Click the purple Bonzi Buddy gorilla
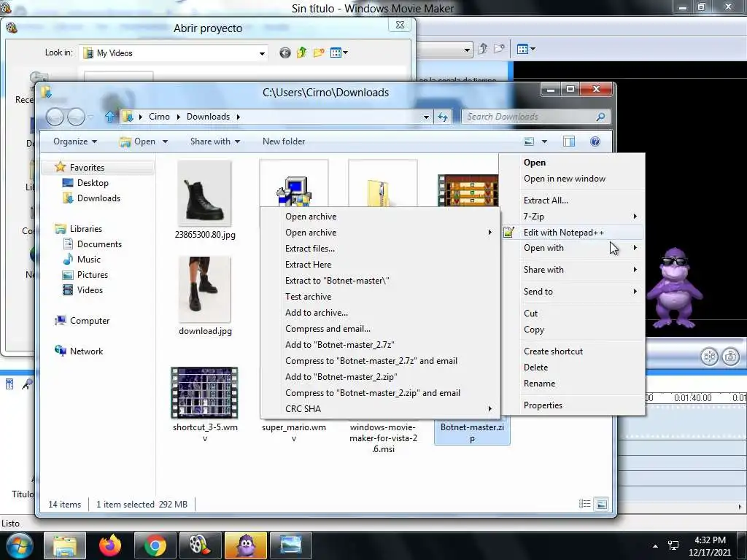The width and height of the screenshot is (747, 560). tap(674, 288)
